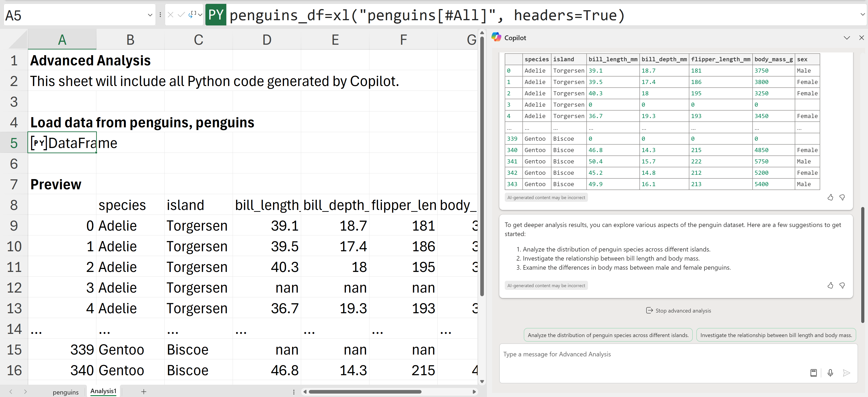Click the microphone icon in Copilot
The image size is (868, 397).
tap(830, 373)
